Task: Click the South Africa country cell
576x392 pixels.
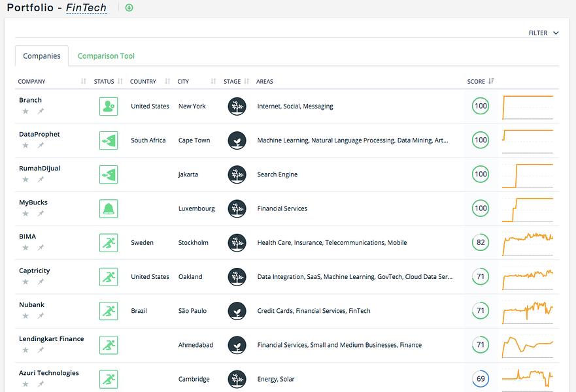Action: (148, 140)
